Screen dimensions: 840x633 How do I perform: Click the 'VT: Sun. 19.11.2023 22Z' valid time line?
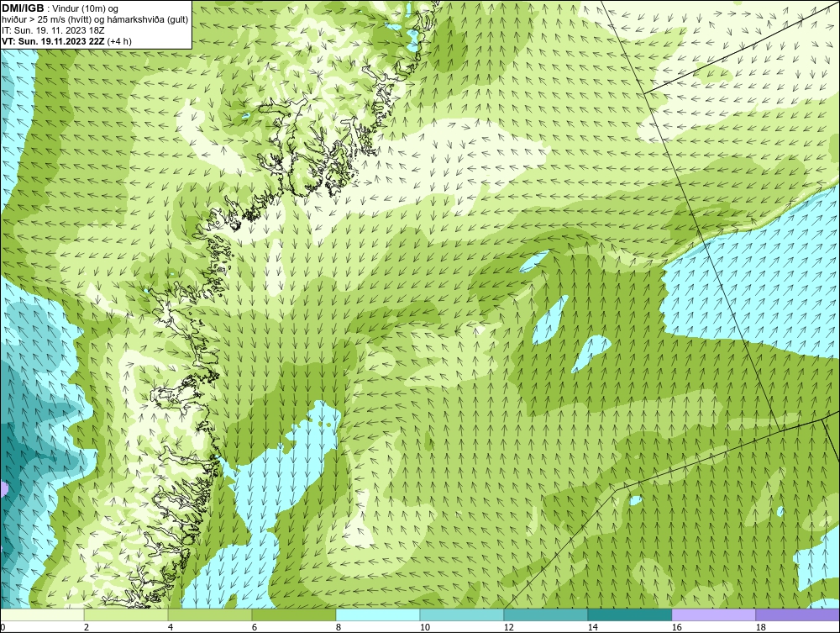coord(66,41)
